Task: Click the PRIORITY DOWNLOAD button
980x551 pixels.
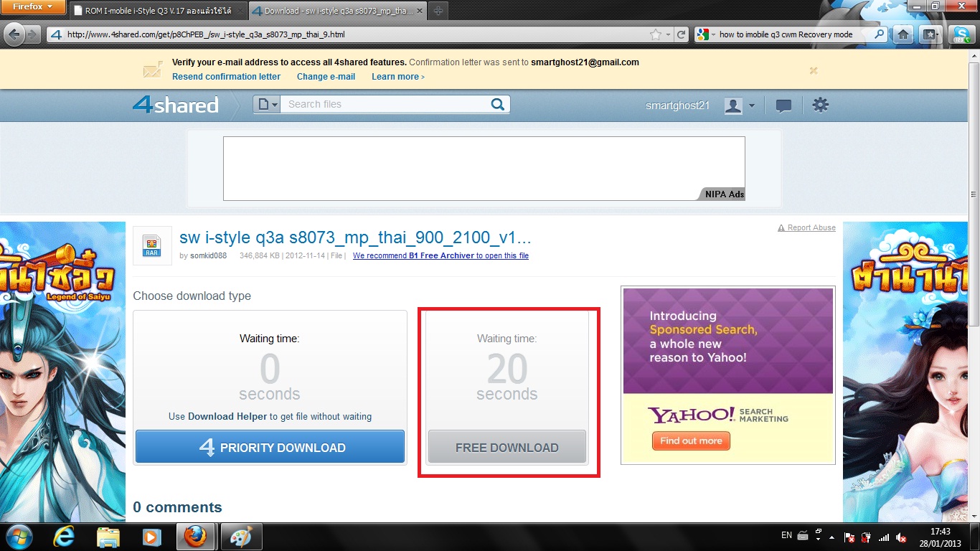Action: point(270,447)
